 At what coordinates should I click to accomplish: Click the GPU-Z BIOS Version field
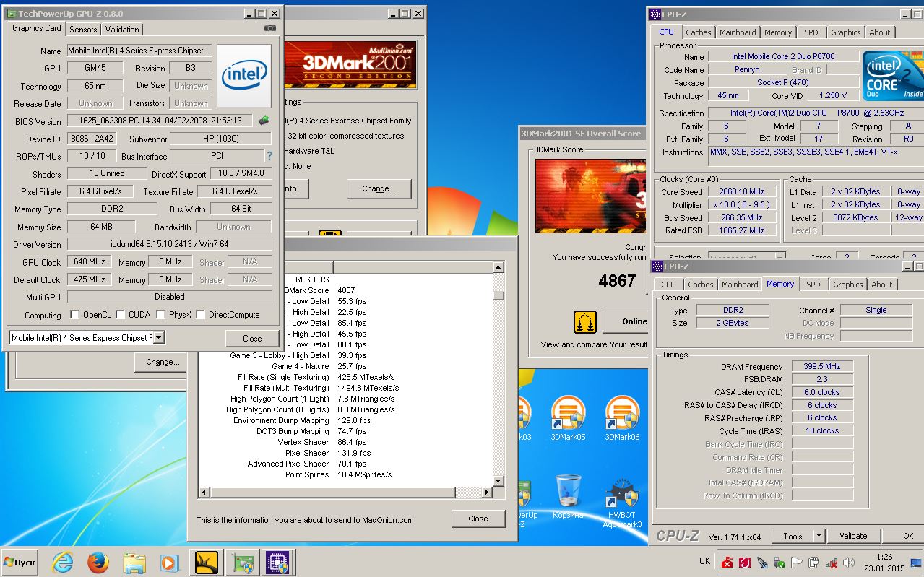pyautogui.click(x=161, y=121)
